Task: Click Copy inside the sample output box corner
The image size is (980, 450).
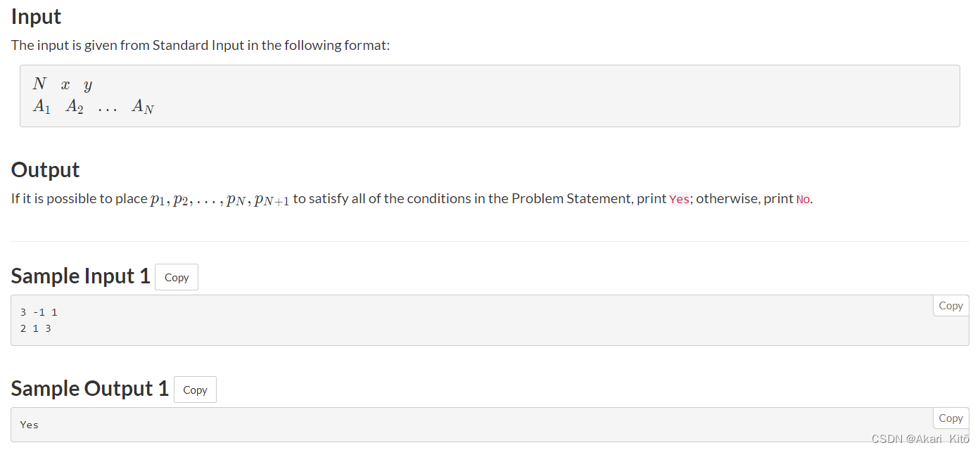Action: pos(950,418)
